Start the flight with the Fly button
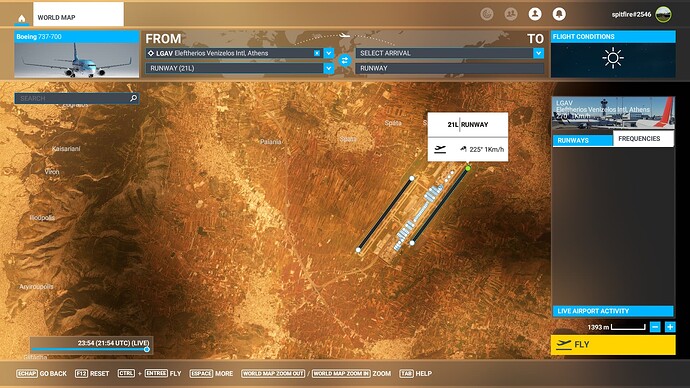This screenshot has width=690, height=388. (x=613, y=344)
